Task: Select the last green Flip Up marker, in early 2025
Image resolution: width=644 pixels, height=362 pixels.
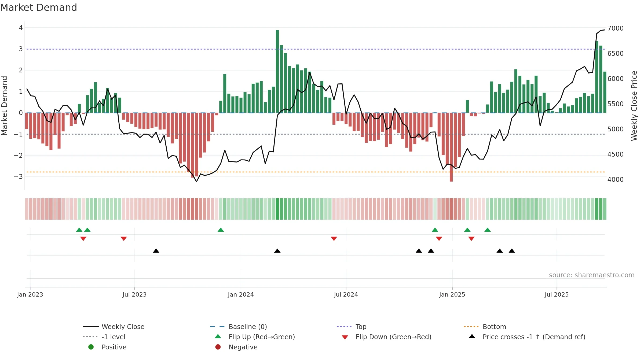Action: [488, 230]
